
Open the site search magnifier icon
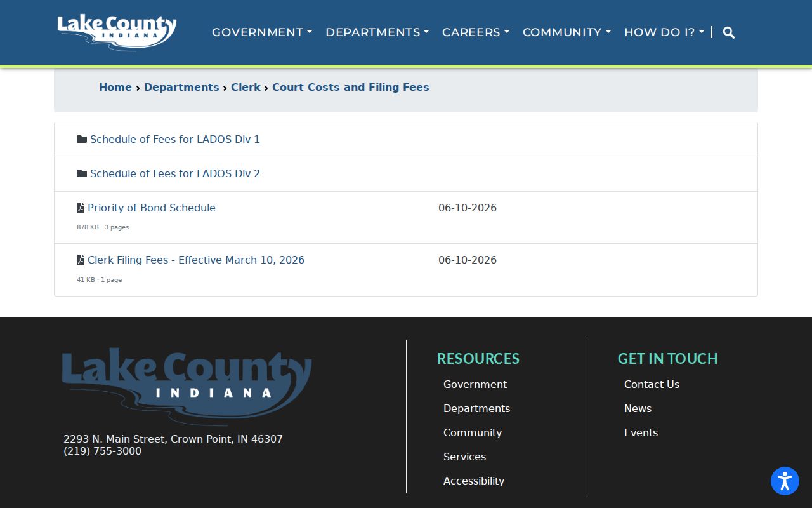[x=729, y=32]
